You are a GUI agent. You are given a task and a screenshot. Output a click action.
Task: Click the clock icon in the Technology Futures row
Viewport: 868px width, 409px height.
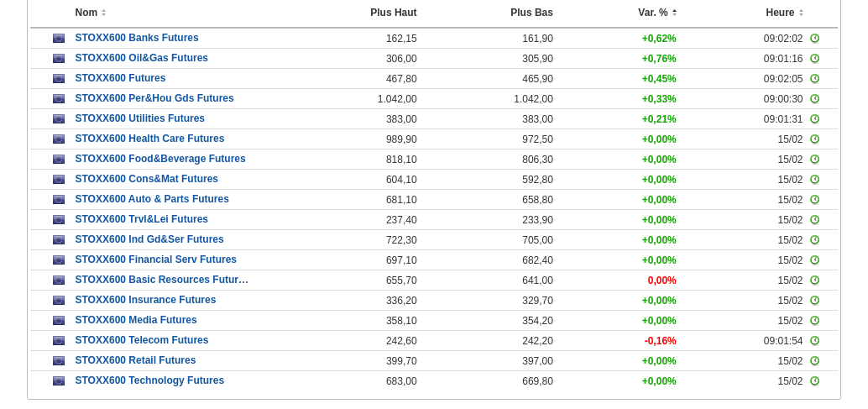point(814,381)
